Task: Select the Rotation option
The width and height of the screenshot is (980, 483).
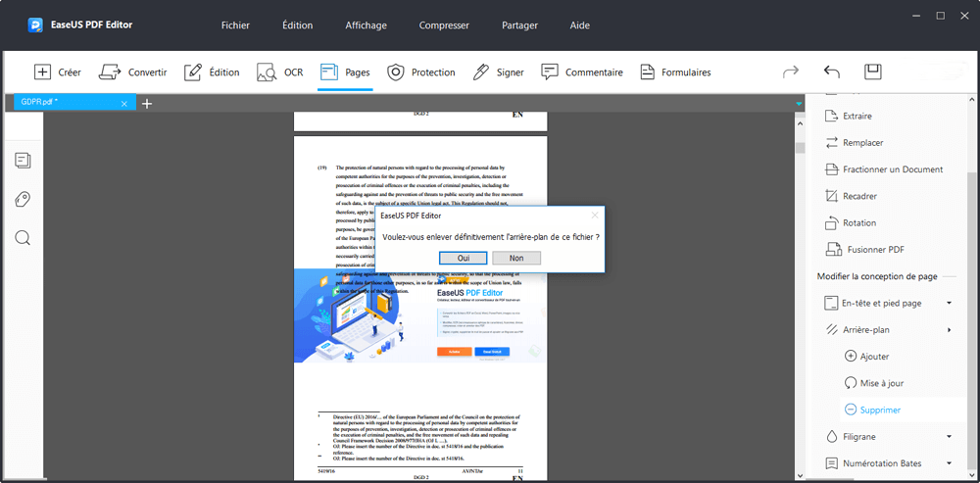Action: click(x=851, y=223)
